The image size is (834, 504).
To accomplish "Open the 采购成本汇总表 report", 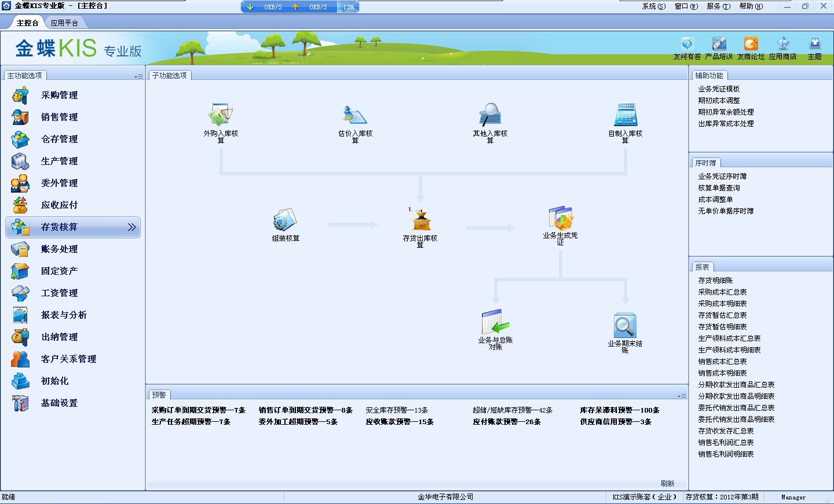I will (722, 292).
